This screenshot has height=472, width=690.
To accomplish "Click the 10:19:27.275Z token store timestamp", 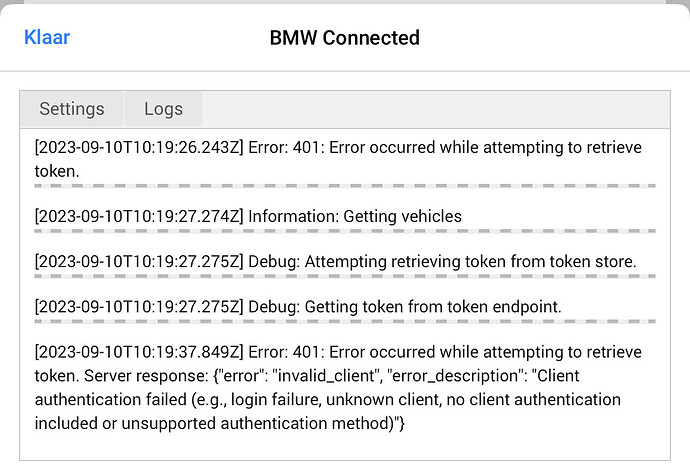I will (138, 261).
